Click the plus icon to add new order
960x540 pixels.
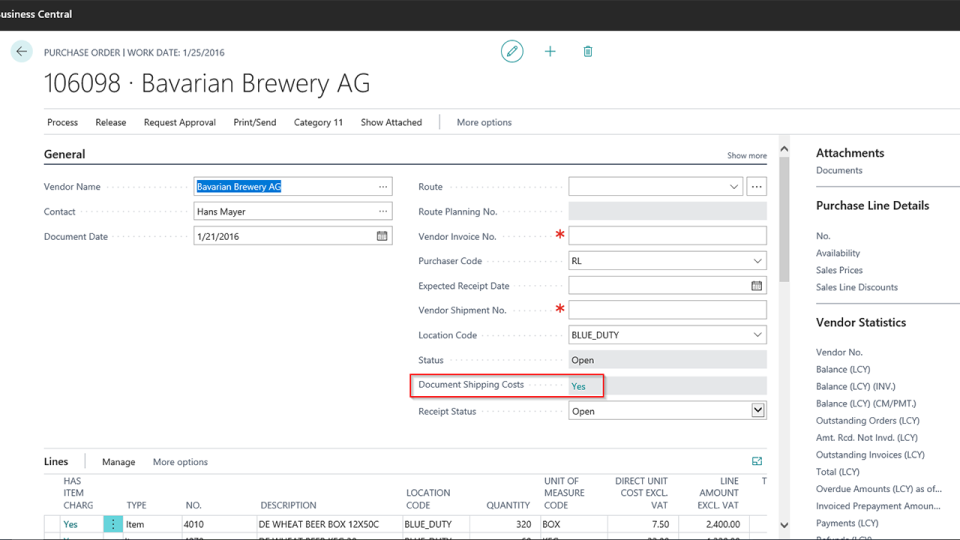[x=550, y=52]
